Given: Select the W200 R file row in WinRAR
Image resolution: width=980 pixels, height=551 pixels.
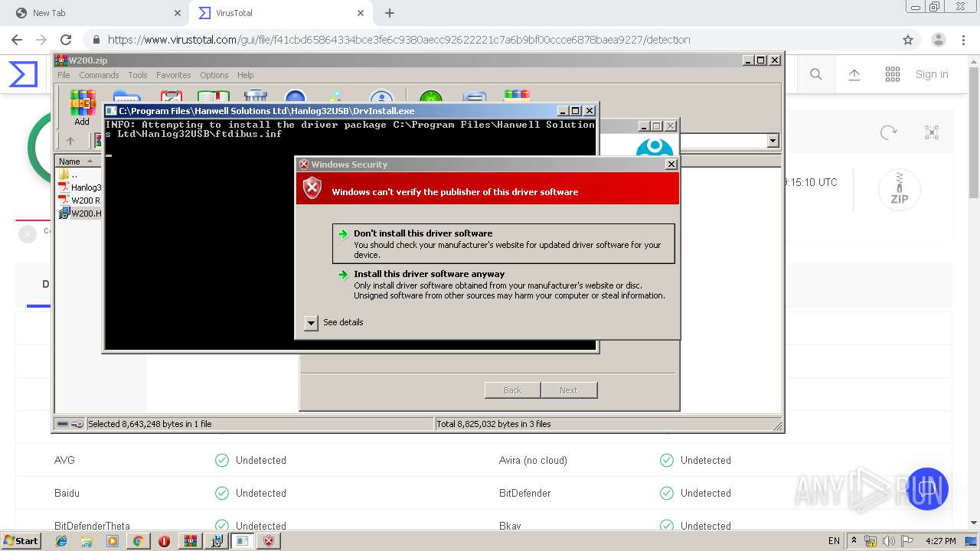Looking at the screenshot, I should (x=79, y=201).
